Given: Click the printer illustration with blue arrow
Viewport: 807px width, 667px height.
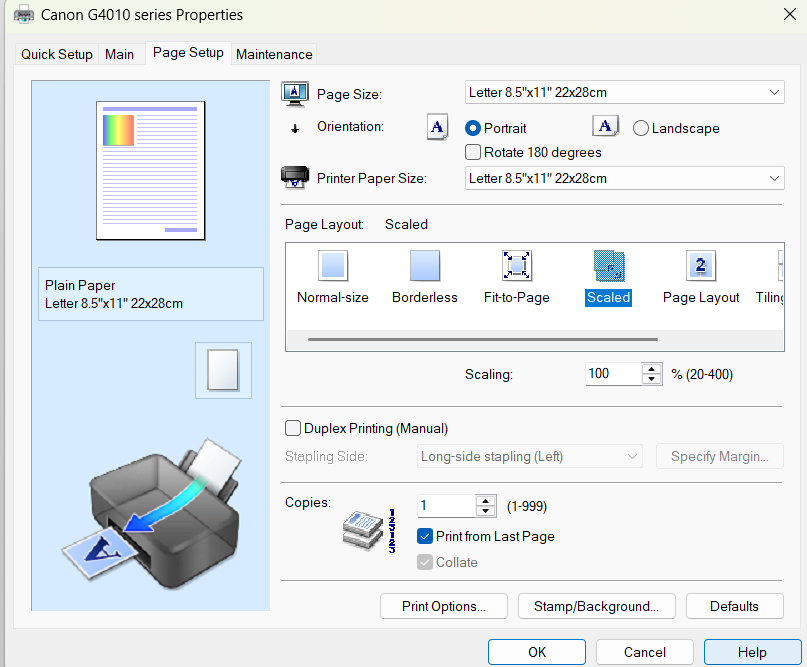Looking at the screenshot, I should click(x=150, y=515).
